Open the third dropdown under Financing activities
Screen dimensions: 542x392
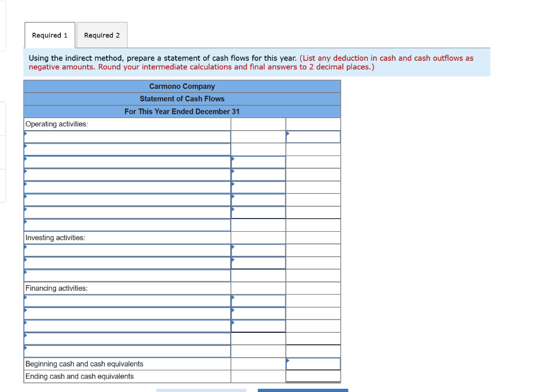point(127,326)
